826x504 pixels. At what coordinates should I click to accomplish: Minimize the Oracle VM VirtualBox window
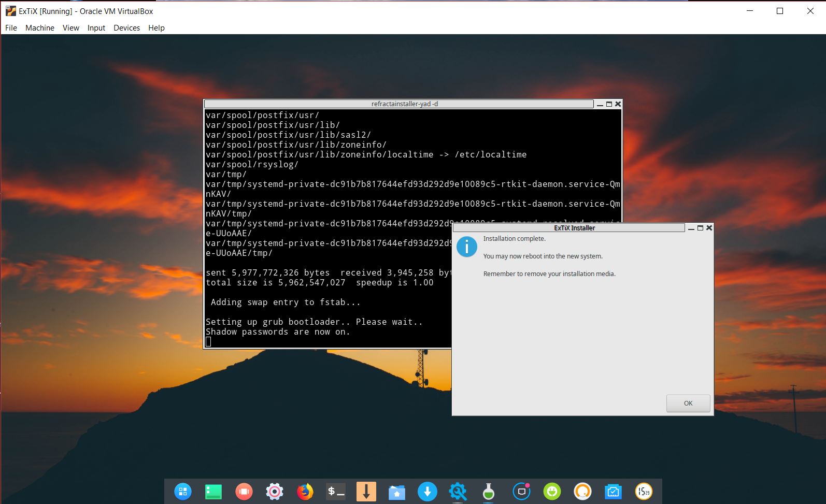pos(749,11)
